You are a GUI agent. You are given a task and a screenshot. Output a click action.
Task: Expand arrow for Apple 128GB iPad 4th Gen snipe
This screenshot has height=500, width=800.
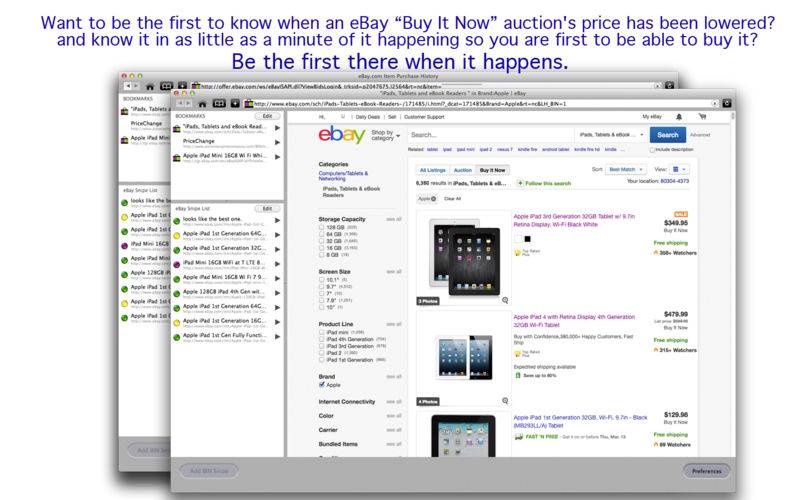click(x=278, y=293)
